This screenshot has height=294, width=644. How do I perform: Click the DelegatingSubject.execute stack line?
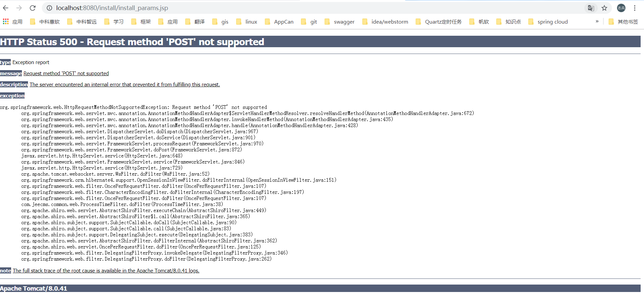point(137,235)
